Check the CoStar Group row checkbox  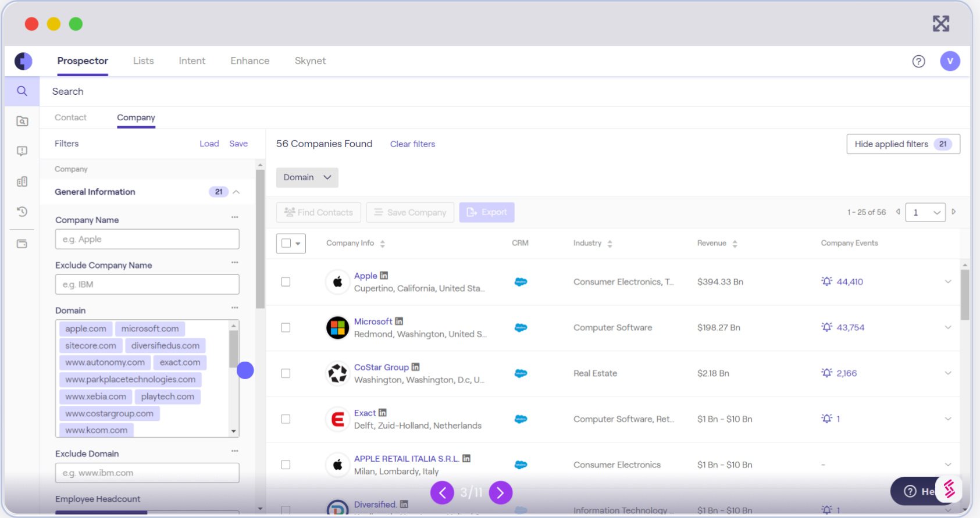click(x=286, y=373)
